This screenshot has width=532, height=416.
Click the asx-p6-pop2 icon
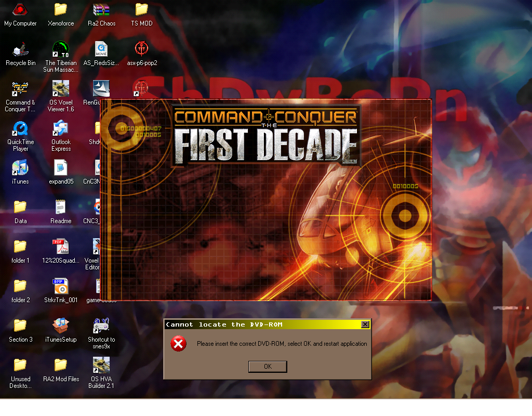pyautogui.click(x=142, y=50)
